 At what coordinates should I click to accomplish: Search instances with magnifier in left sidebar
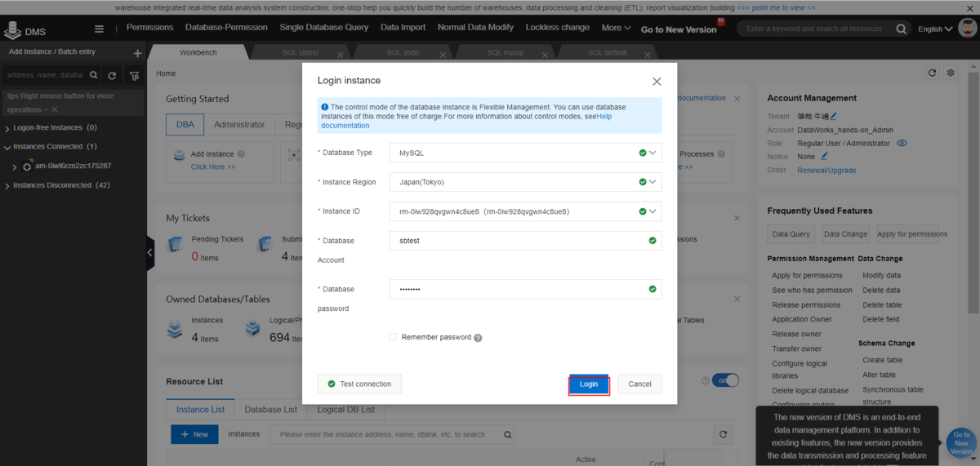tap(94, 75)
